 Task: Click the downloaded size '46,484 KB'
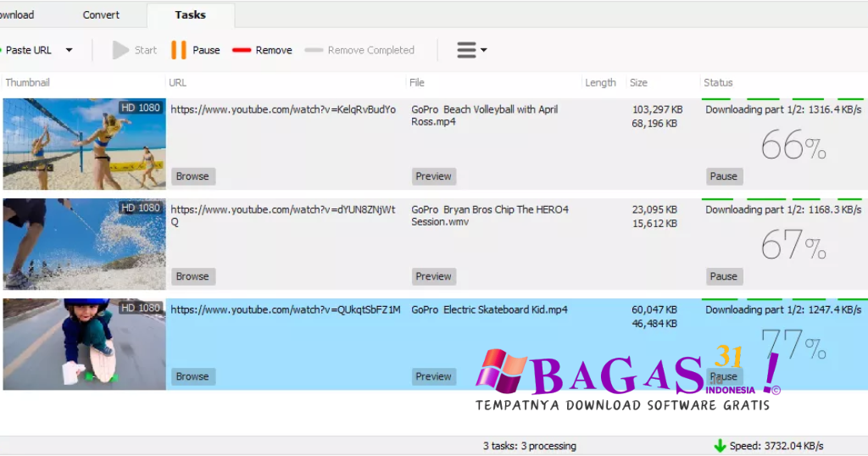pos(654,324)
